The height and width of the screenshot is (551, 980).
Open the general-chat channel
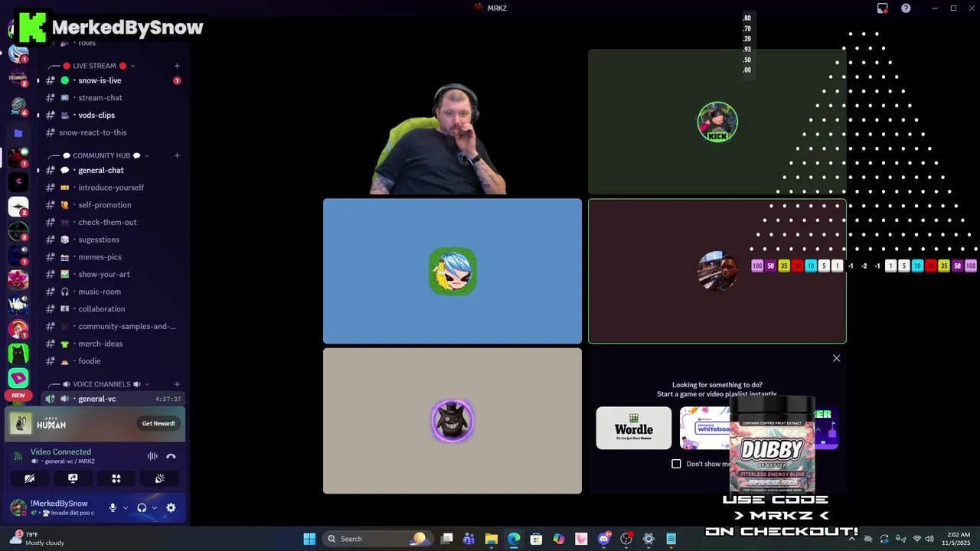point(113,170)
